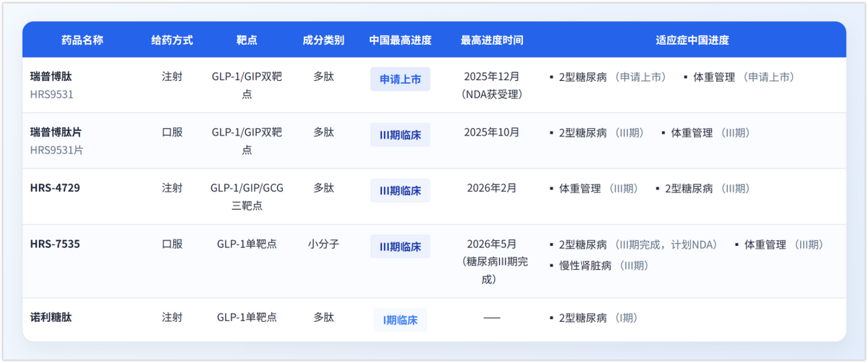Click the dash in 诺利糖肽 time cell
868x363 pixels.
492,317
